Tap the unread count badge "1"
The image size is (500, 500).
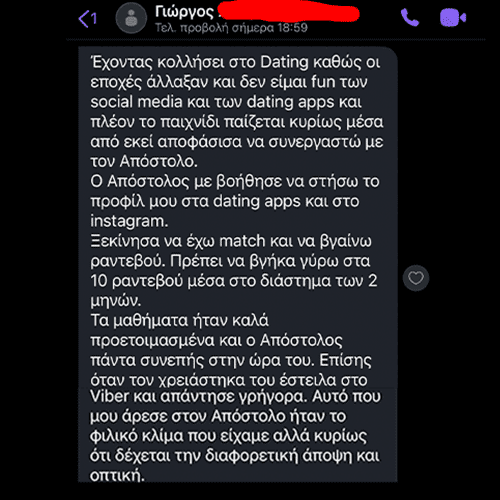[94, 18]
